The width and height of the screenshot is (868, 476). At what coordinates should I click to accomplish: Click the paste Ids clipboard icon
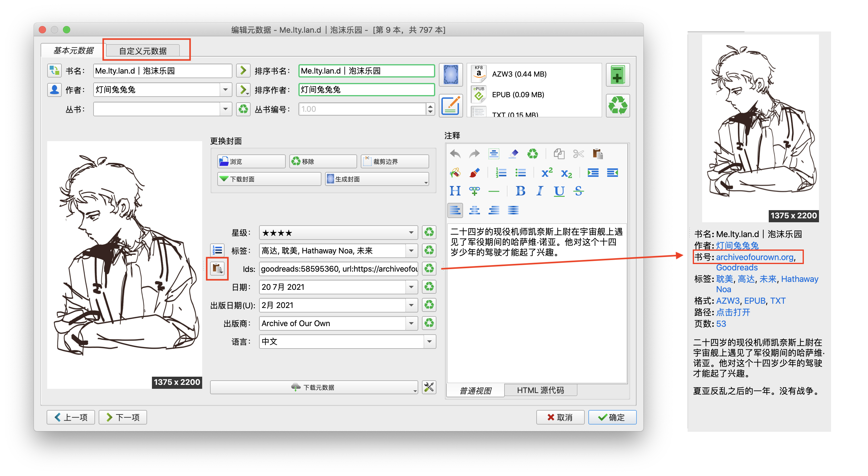click(217, 269)
